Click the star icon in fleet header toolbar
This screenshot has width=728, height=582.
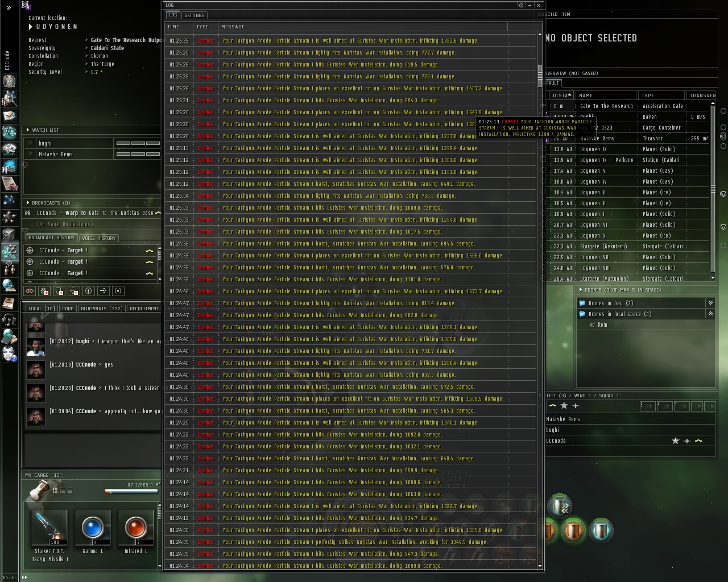tap(564, 406)
